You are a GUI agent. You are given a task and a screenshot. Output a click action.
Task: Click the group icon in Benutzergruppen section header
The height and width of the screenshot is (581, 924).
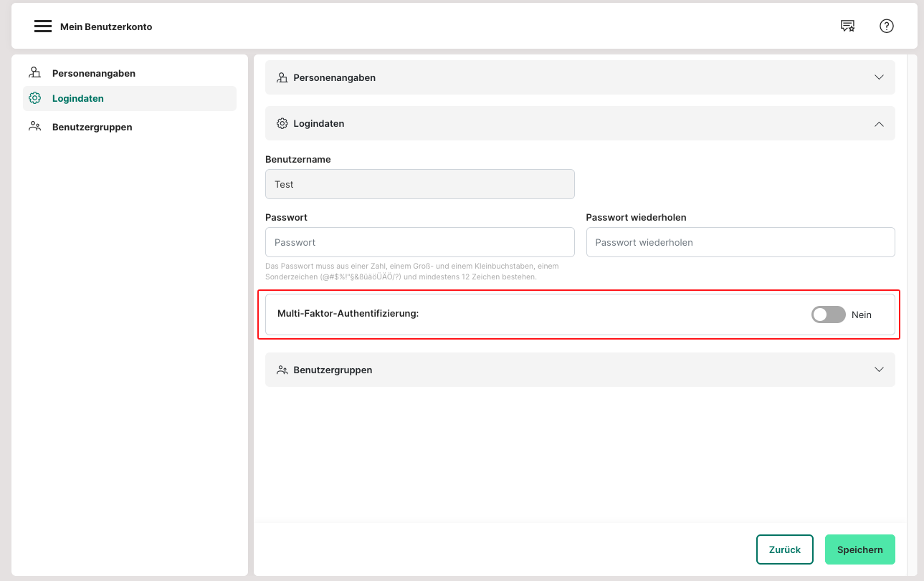282,370
